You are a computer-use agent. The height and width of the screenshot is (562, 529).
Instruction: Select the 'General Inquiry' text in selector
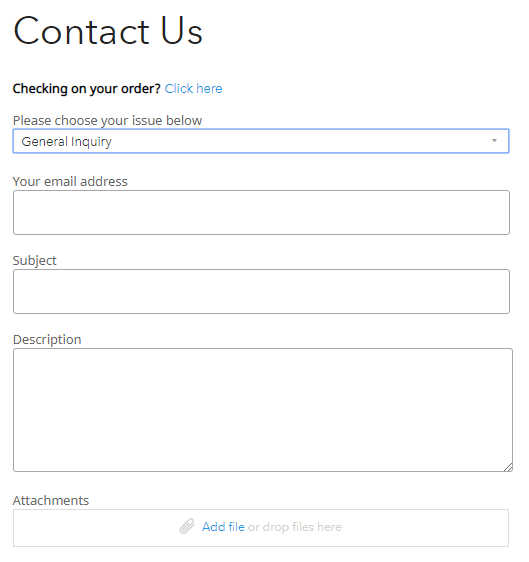pyautogui.click(x=67, y=142)
